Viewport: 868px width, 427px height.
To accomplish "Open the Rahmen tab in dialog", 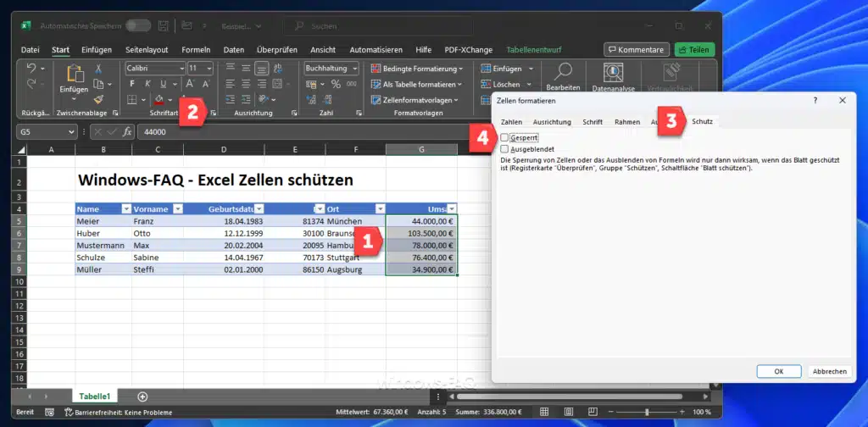I will (627, 122).
